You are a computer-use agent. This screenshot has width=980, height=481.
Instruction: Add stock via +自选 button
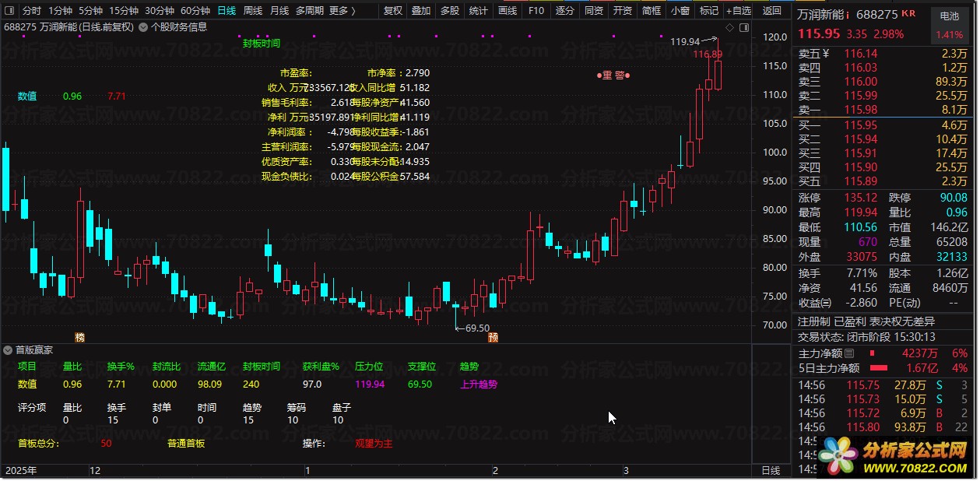coord(739,11)
